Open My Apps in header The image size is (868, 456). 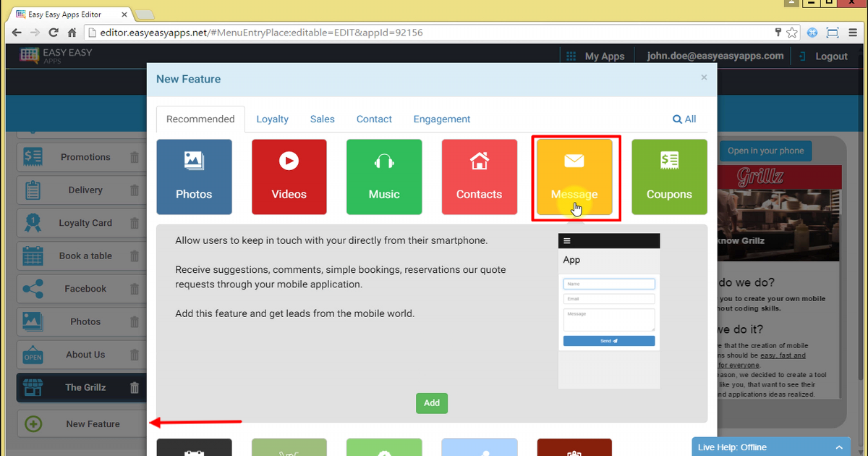point(595,56)
